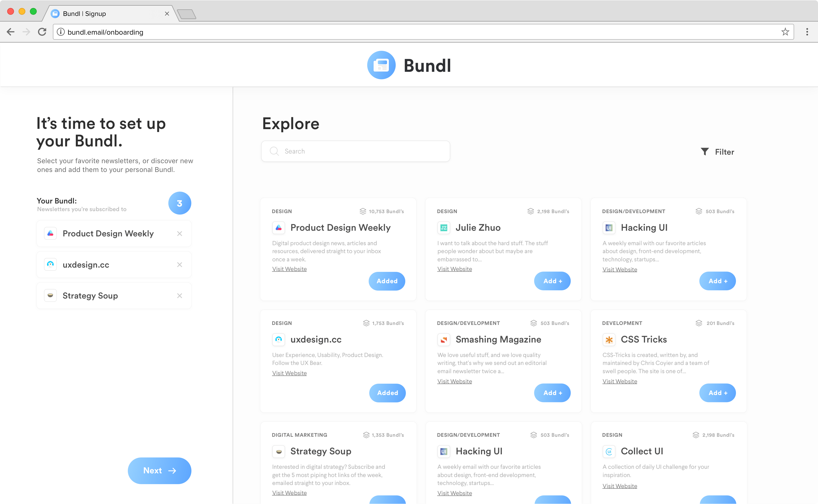The height and width of the screenshot is (504, 818).
Task: Click the browser address bar
Action: 423,32
